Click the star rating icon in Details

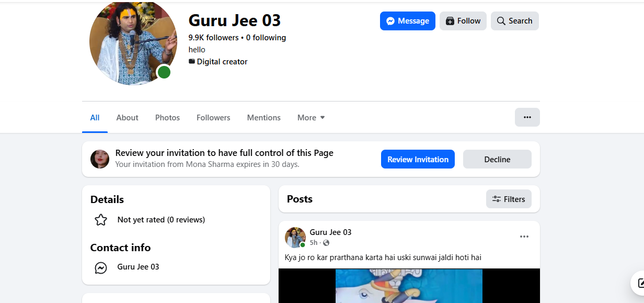coord(101,220)
